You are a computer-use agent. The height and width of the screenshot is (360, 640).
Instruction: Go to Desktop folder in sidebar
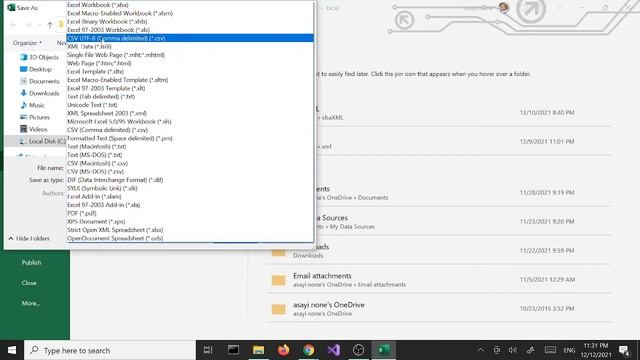point(36,69)
